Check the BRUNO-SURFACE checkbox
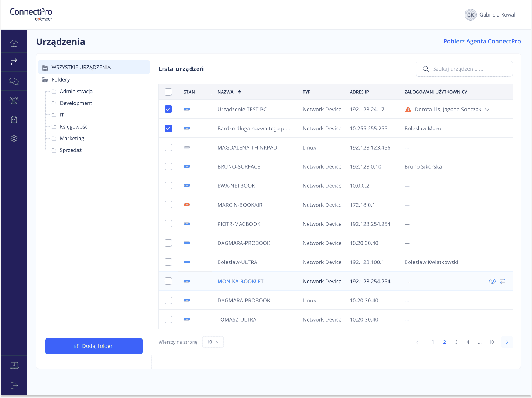 [168, 166]
